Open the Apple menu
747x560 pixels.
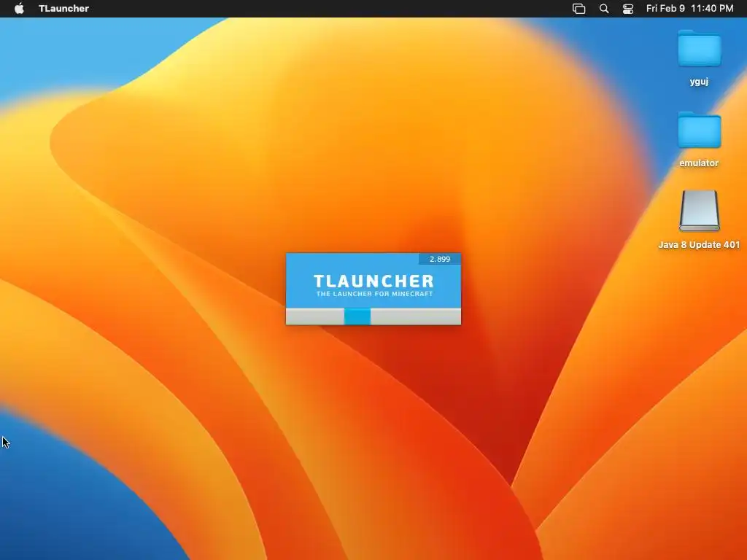coord(19,9)
